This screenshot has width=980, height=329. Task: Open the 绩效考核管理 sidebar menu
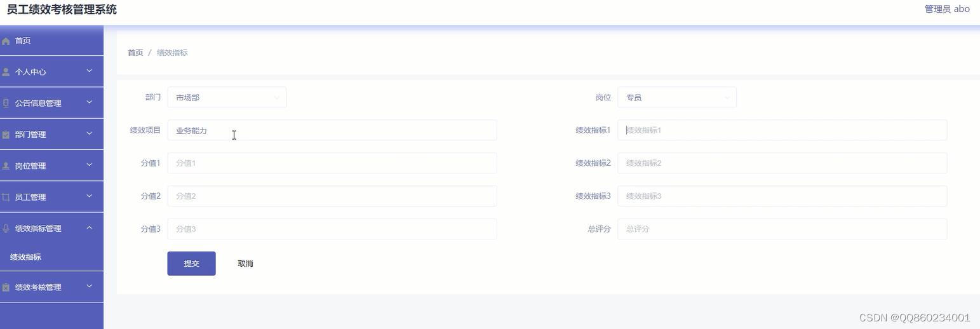point(51,287)
